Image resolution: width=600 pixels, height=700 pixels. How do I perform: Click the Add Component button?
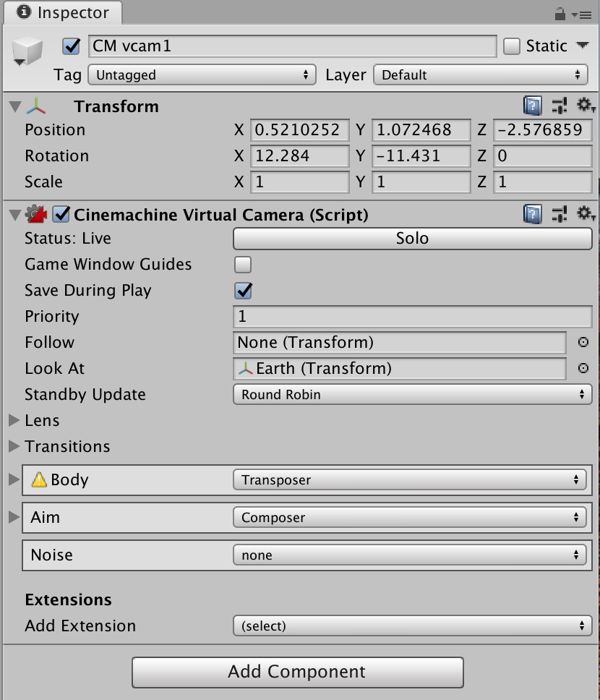click(297, 672)
